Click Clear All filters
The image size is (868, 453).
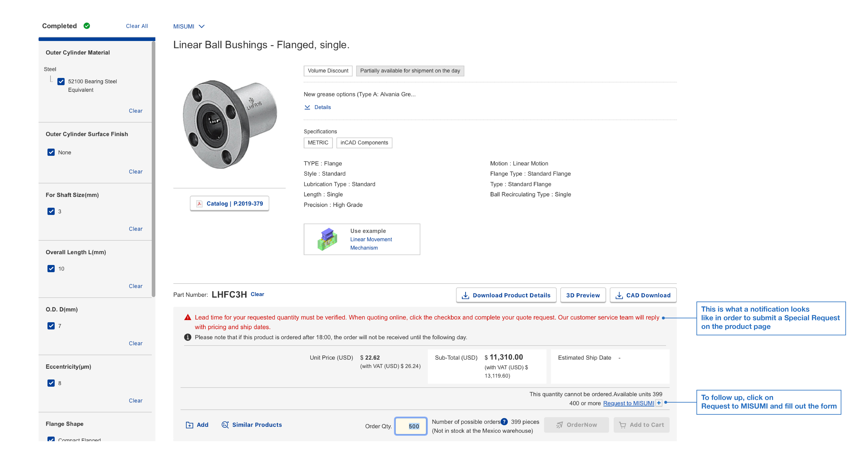click(x=137, y=26)
